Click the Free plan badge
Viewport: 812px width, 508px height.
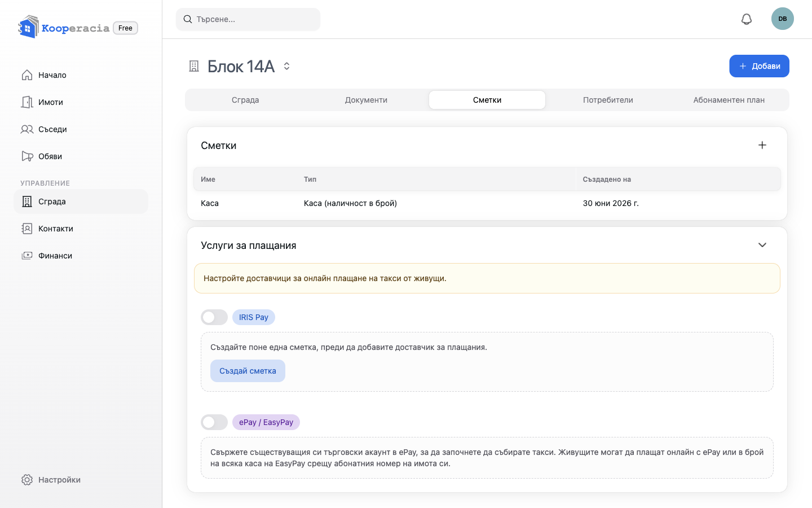[x=126, y=28]
